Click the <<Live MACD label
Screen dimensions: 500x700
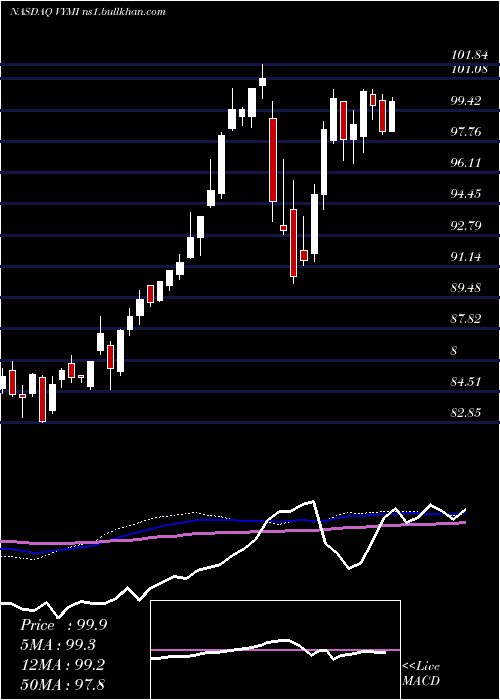pyautogui.click(x=421, y=673)
